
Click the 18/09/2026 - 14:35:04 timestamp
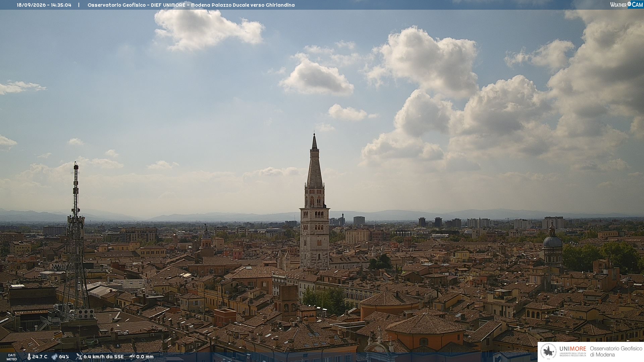(44, 5)
